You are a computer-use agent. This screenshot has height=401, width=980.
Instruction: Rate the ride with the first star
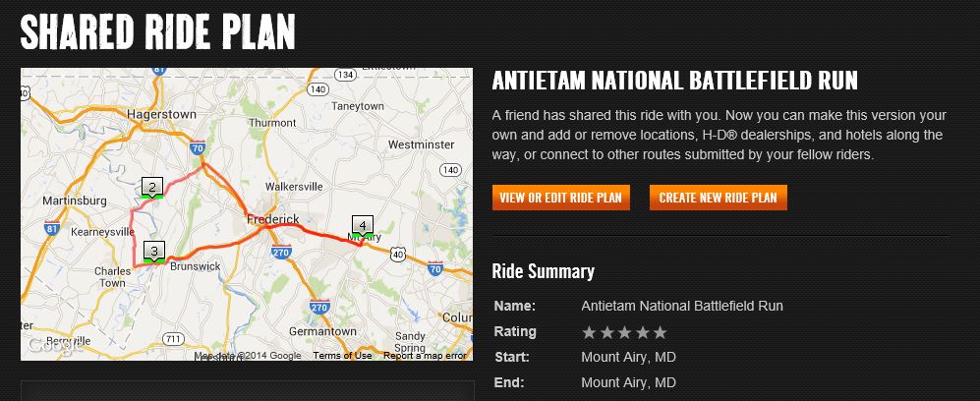pyautogui.click(x=590, y=332)
